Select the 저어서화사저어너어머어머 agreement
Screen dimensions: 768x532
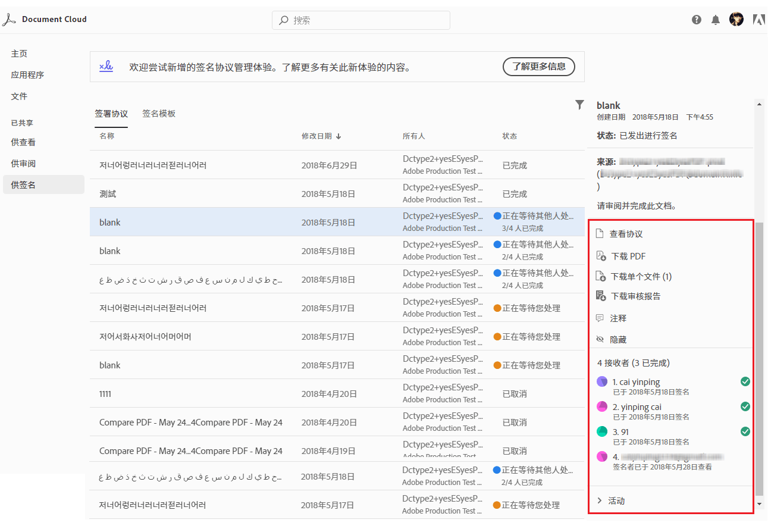337,336
